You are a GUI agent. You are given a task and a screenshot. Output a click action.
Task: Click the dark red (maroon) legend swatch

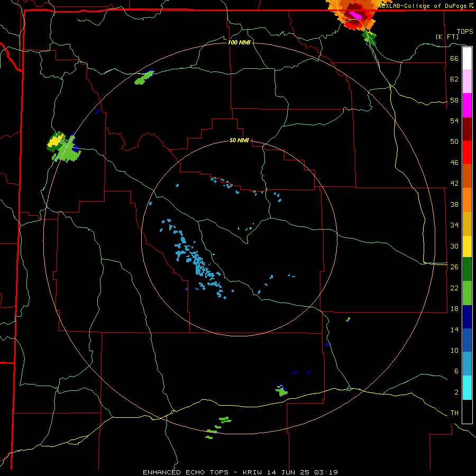(x=467, y=130)
